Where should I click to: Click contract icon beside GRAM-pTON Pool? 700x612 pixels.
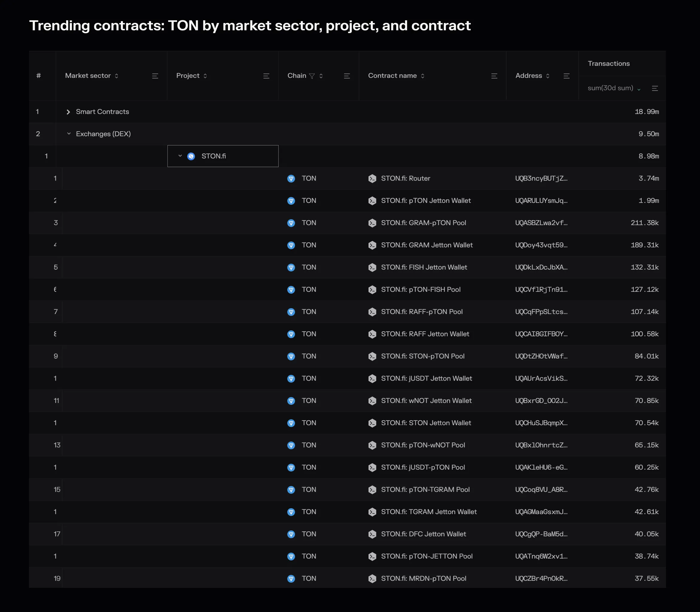[372, 223]
